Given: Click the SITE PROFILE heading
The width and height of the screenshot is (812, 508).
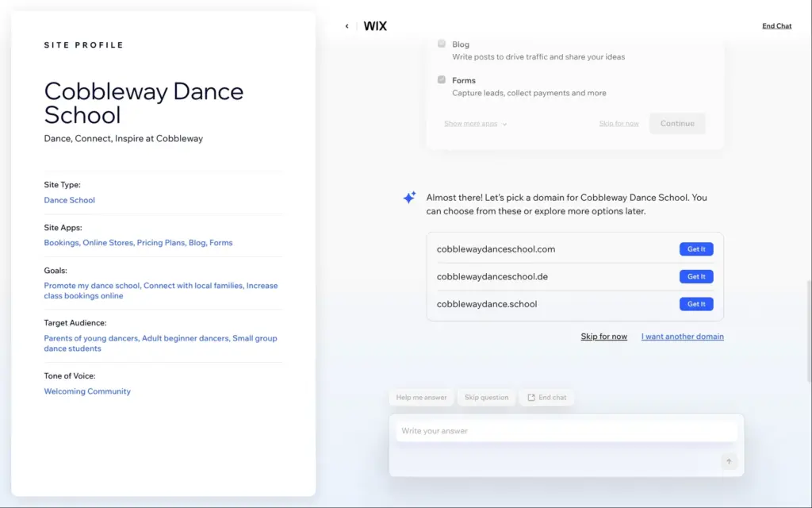Looking at the screenshot, I should (x=84, y=45).
